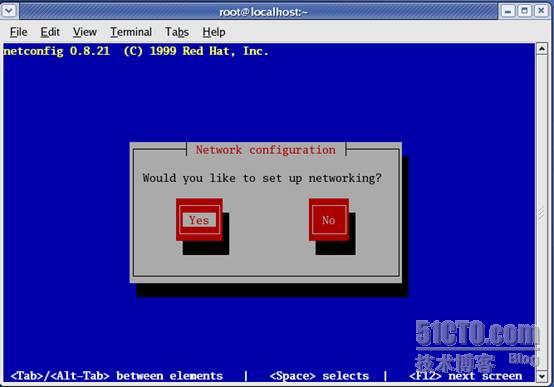Screen dimensions: 554x387
Task: Click the scrollbar up arrow
Action: click(x=542, y=48)
